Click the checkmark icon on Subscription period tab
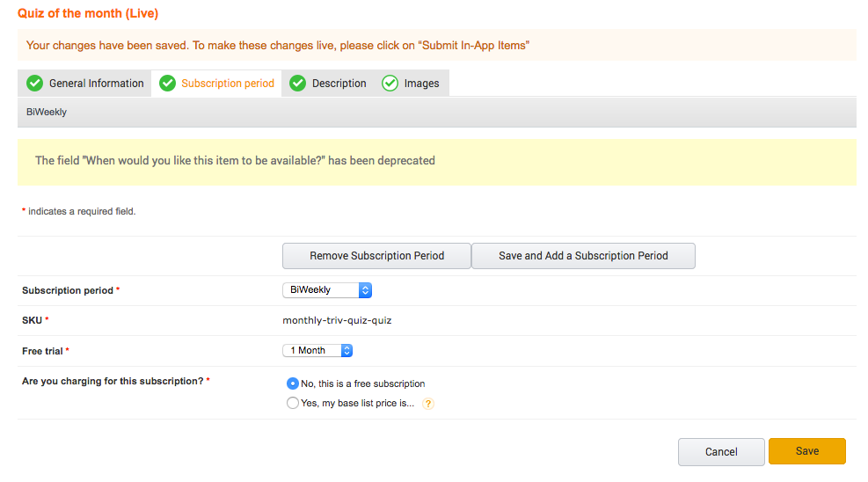 coord(167,84)
